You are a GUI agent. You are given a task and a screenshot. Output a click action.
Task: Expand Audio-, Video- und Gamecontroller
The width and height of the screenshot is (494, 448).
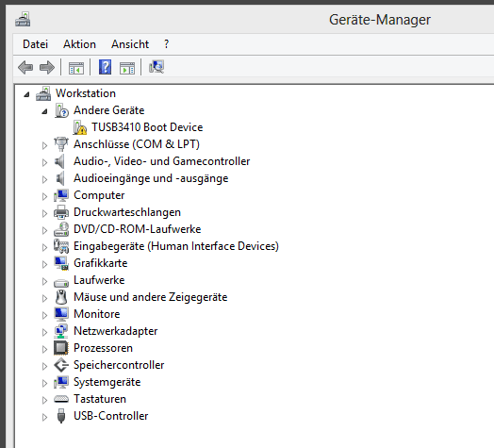(44, 162)
